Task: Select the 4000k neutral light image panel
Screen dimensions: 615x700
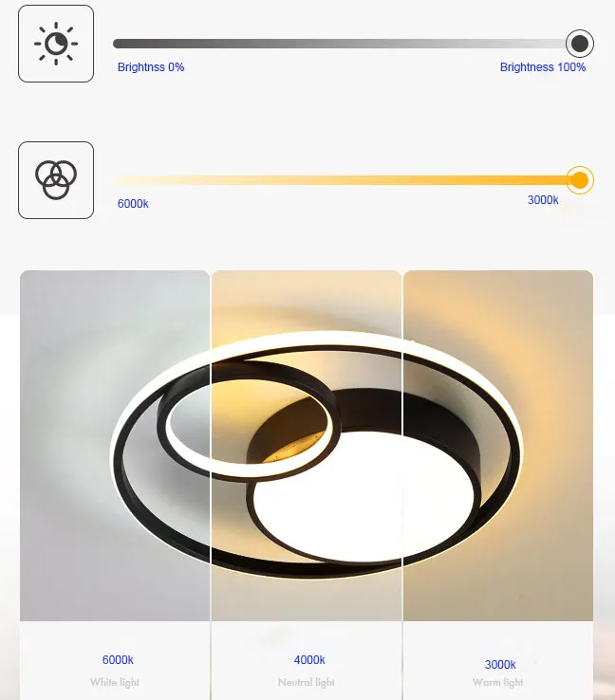Action: (307, 445)
